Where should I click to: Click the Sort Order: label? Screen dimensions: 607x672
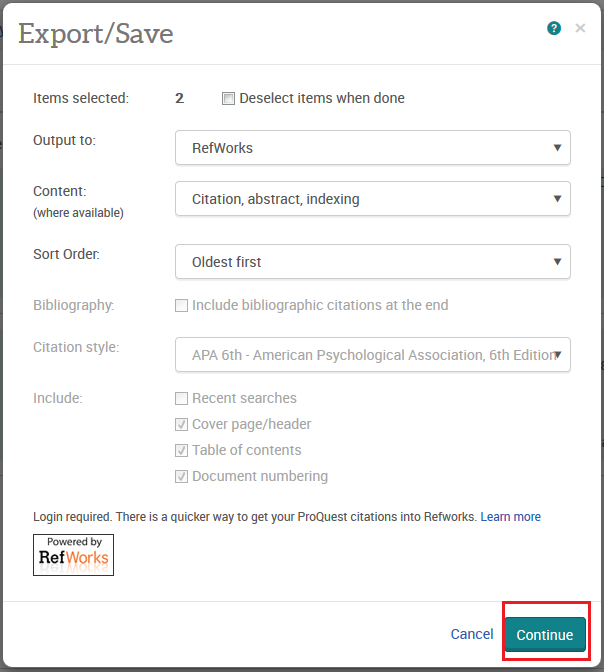click(66, 254)
